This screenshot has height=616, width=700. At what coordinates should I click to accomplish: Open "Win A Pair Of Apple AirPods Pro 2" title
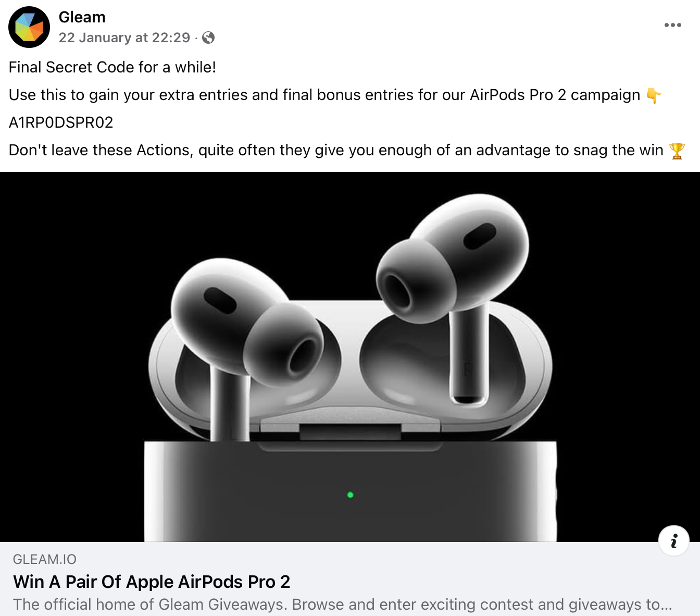click(x=152, y=582)
